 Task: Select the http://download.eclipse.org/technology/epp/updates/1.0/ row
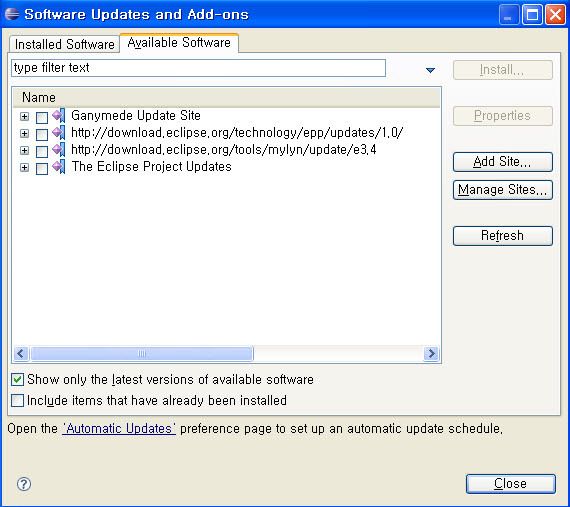point(237,133)
